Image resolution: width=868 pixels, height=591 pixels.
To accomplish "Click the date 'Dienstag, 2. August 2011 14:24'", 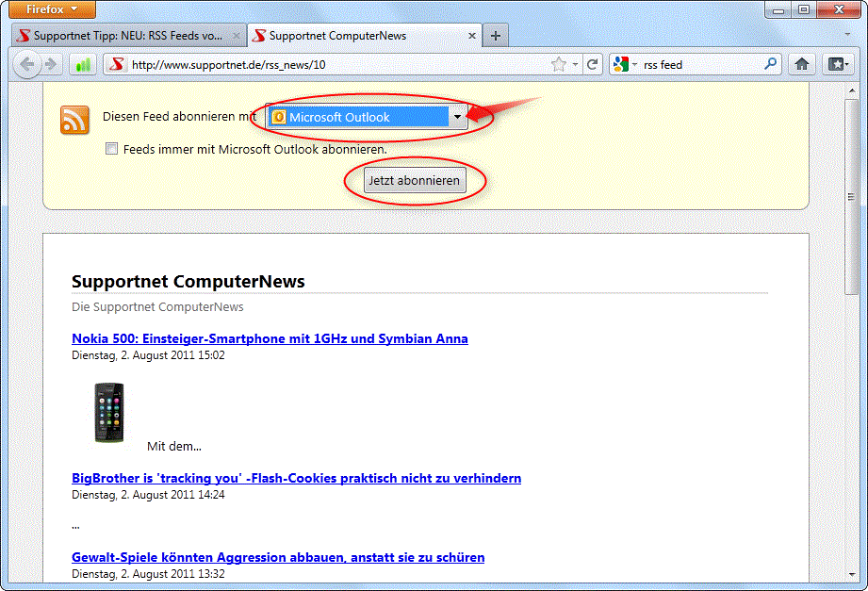I will (x=148, y=495).
